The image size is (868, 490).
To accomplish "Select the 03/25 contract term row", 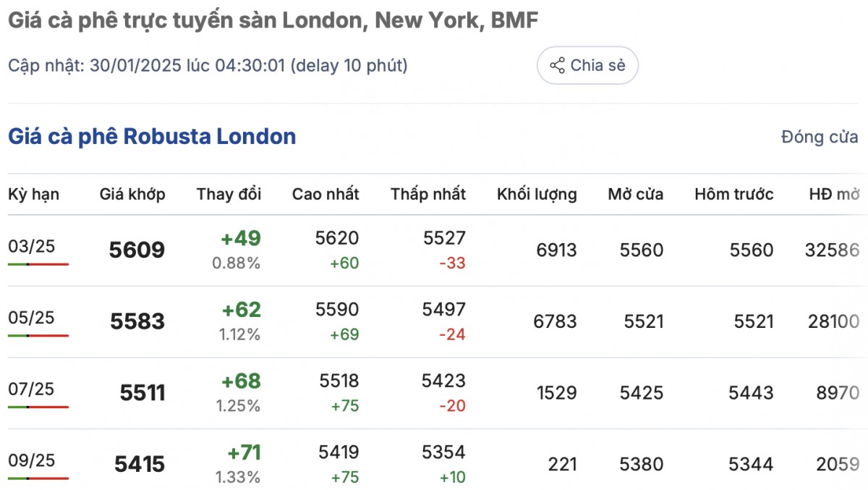I will click(x=31, y=246).
